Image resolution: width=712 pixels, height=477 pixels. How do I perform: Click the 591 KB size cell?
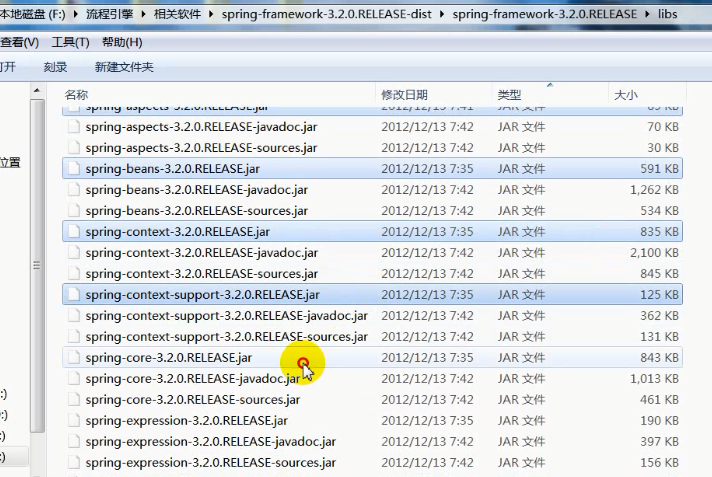coord(659,169)
